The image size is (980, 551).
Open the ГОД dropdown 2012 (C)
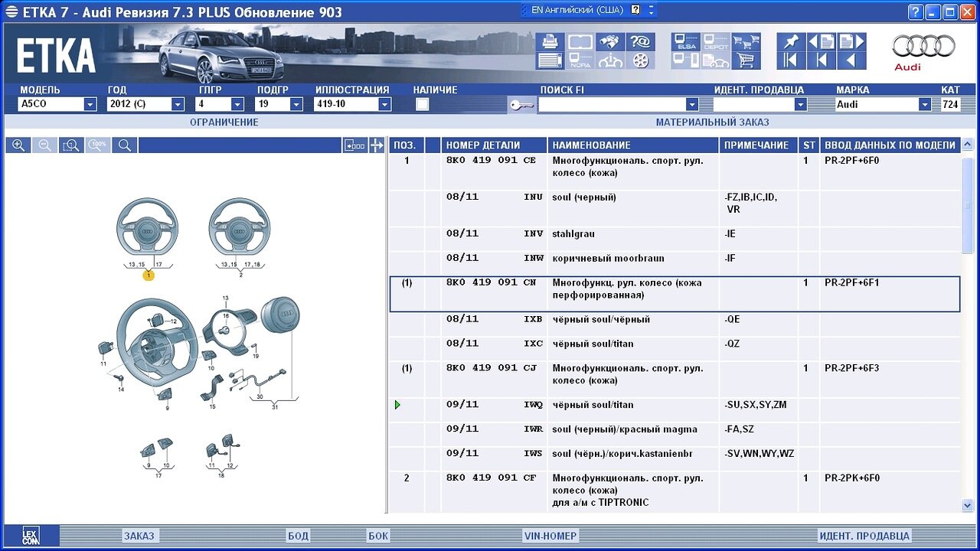[x=146, y=105]
